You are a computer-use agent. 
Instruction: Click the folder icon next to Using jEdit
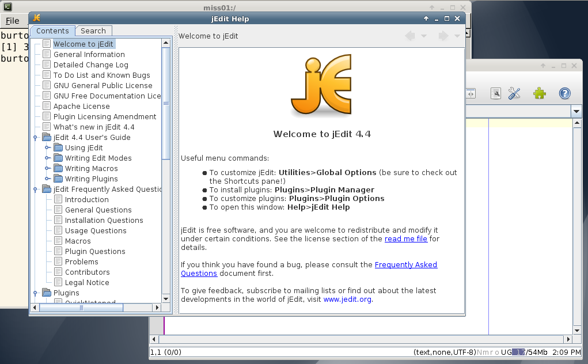tap(58, 147)
